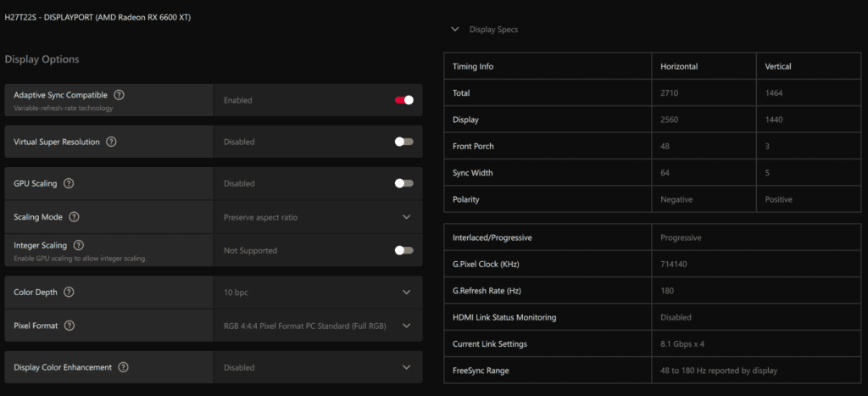Open the Display Color Enhancement dropdown
Viewport: 868px width, 396px height.
[x=407, y=367]
